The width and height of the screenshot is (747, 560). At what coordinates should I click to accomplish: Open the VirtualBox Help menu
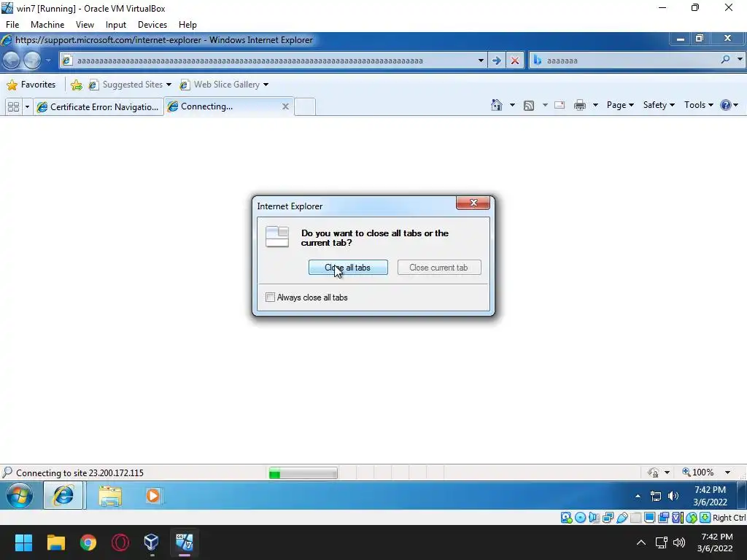pos(187,25)
